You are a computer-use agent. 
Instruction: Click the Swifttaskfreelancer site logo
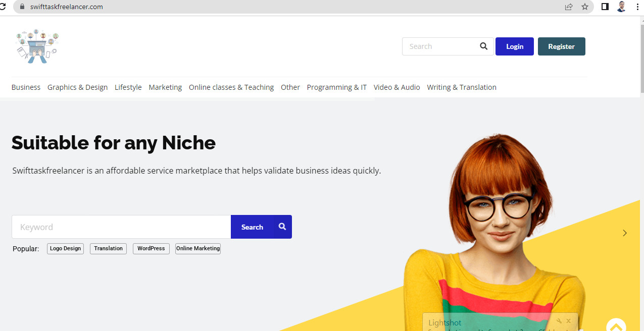coord(37,46)
